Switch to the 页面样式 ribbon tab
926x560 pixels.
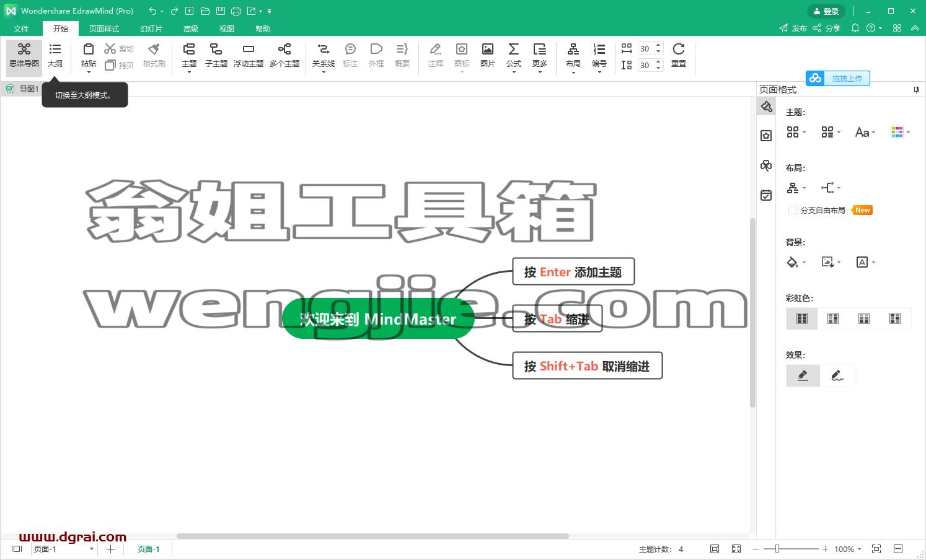click(x=104, y=28)
